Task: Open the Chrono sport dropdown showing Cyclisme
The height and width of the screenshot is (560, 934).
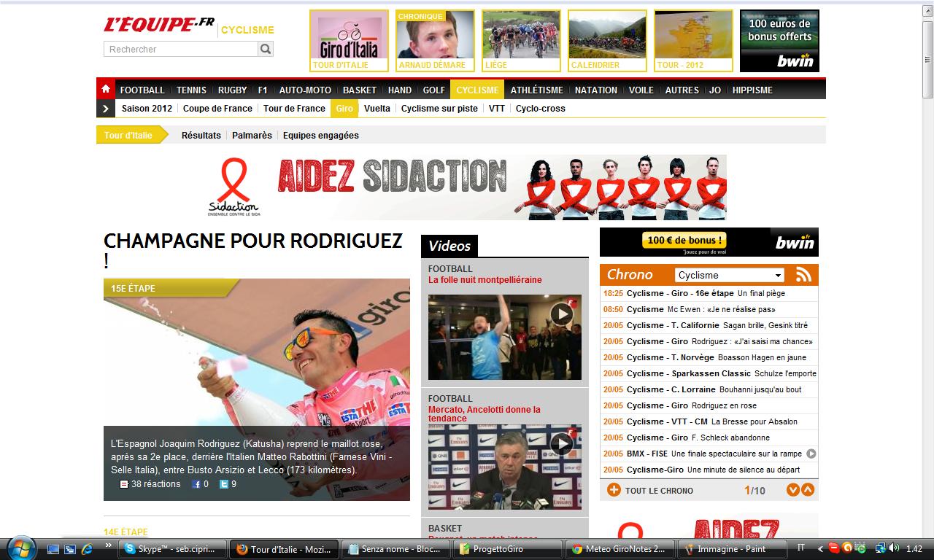Action: tap(729, 275)
